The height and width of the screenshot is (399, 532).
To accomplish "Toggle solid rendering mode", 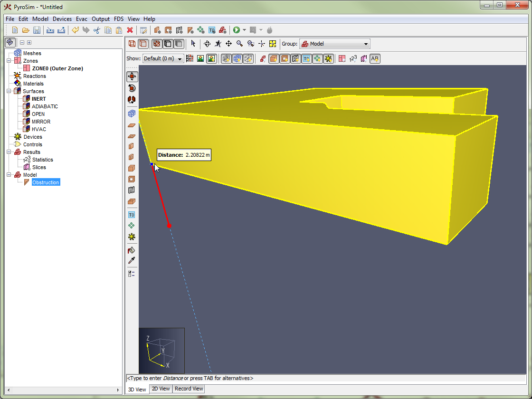I will [143, 43].
